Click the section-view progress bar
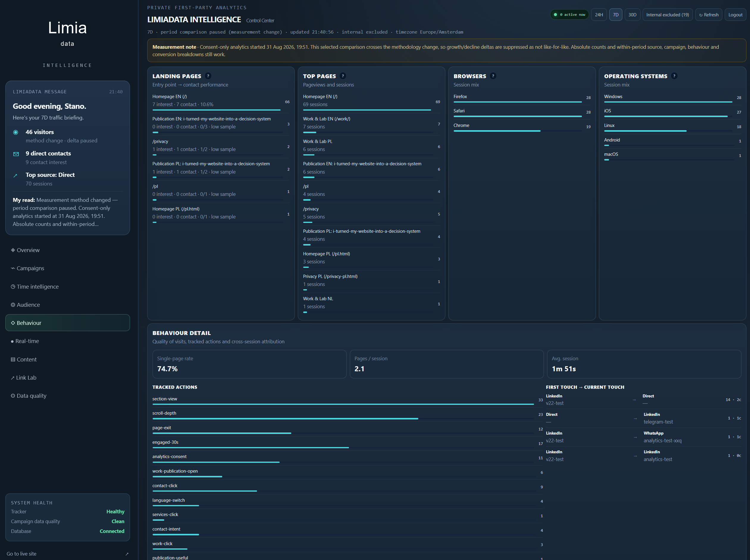The image size is (750, 560). coord(343,404)
